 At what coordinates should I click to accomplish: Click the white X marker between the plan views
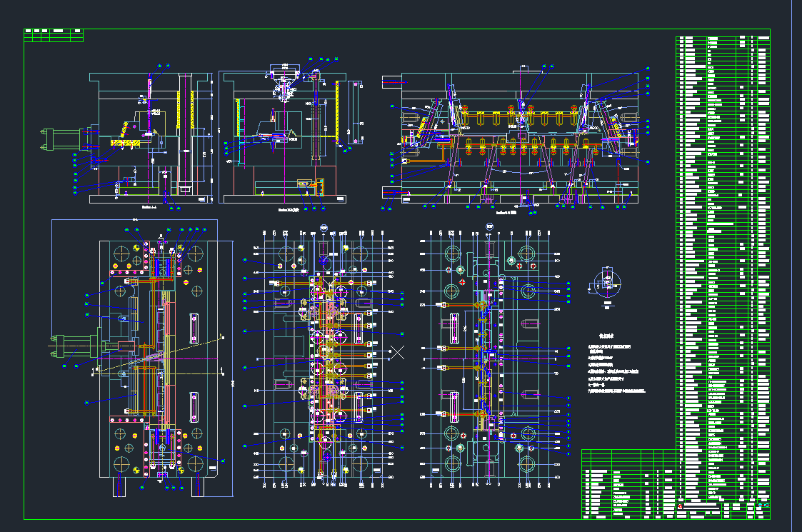pos(398,351)
